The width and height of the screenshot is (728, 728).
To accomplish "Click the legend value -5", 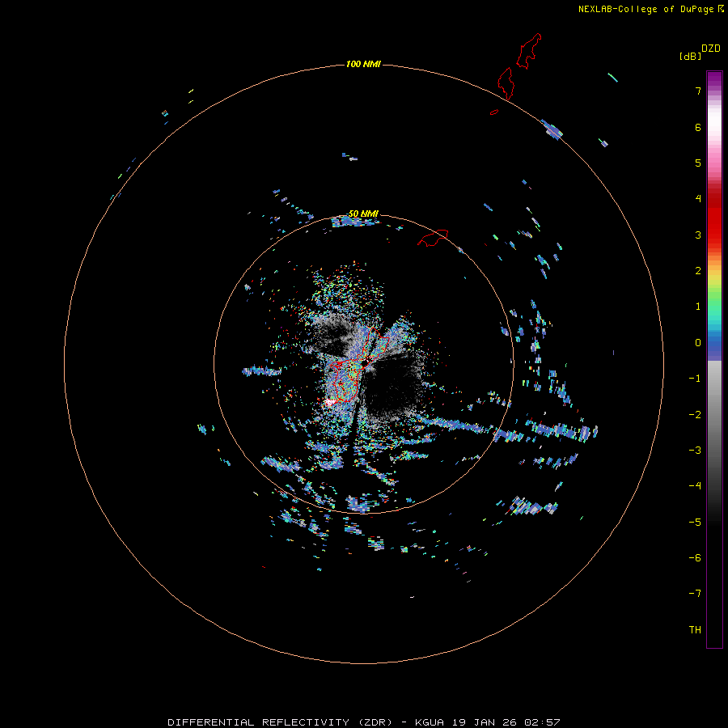I will click(695, 523).
